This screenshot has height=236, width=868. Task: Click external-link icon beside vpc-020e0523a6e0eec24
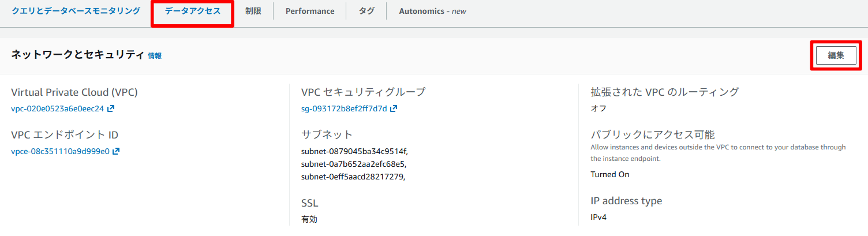pos(111,108)
